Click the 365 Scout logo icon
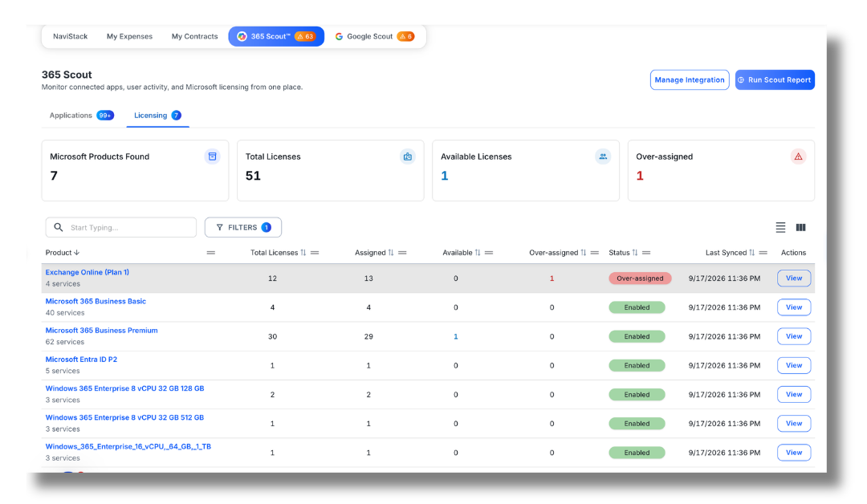The width and height of the screenshot is (867, 504). coord(242,36)
